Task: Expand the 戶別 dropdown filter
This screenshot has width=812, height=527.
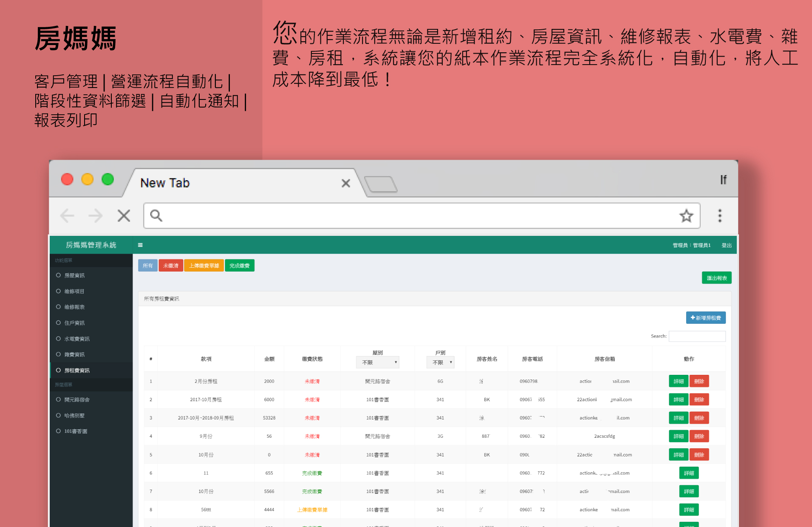Action: click(x=440, y=363)
